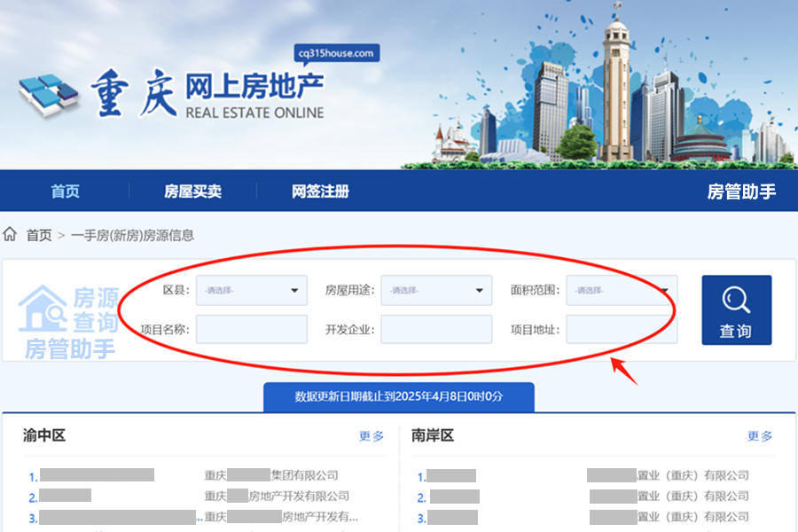Expand the 面积范围 dropdown list
The image size is (798, 532).
tap(621, 290)
